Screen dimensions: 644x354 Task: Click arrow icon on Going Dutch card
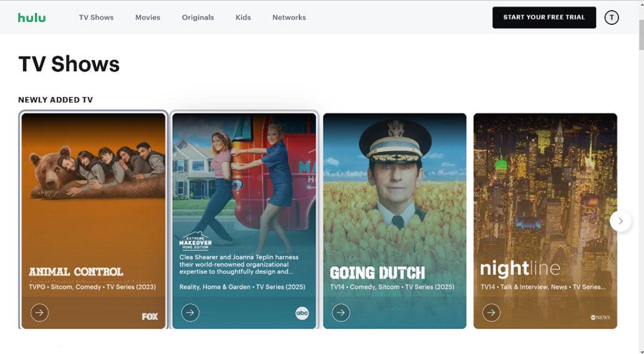point(341,312)
